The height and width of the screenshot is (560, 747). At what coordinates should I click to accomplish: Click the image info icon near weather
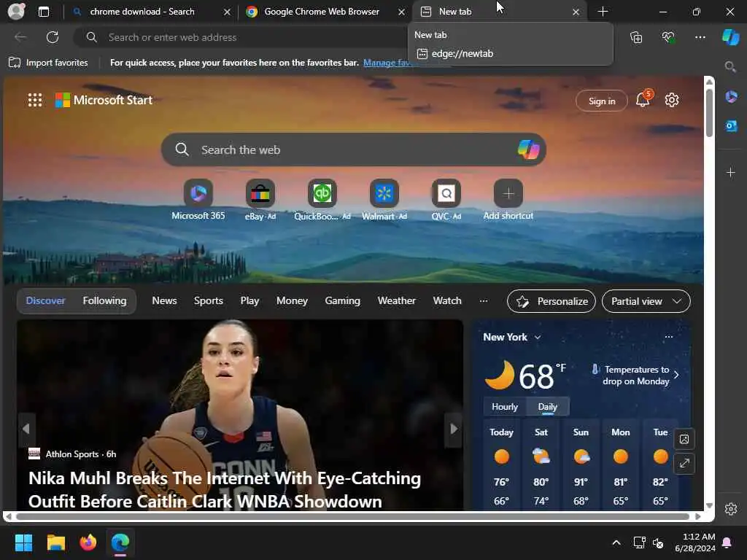(684, 438)
